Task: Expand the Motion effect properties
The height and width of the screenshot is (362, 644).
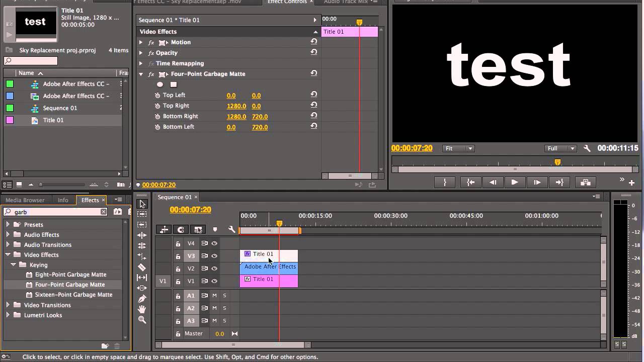Action: [x=141, y=42]
